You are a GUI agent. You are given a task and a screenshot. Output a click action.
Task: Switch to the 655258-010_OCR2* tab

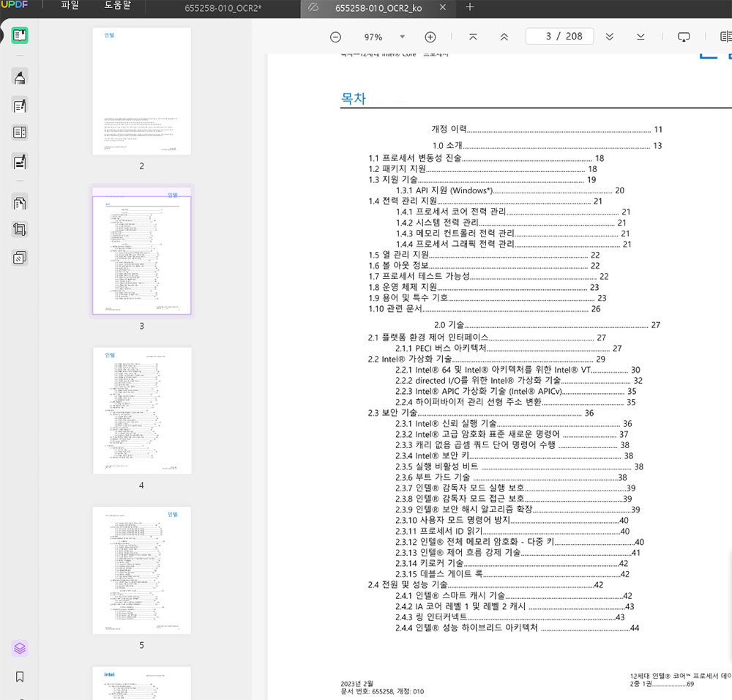coord(223,8)
